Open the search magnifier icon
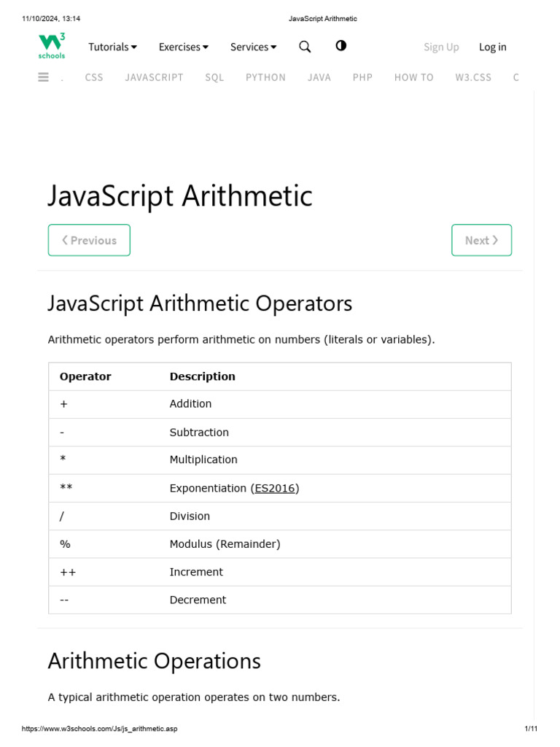 click(305, 47)
